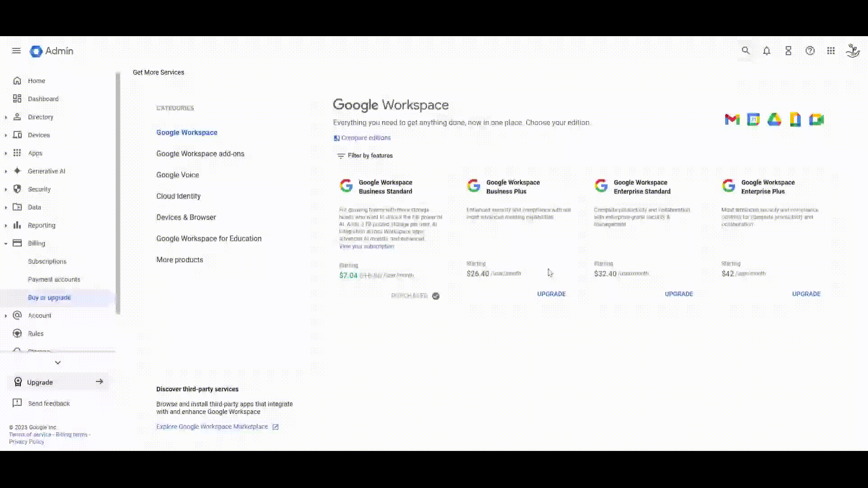Collapse the Billing section arrow
The image size is (868, 488).
click(6, 244)
